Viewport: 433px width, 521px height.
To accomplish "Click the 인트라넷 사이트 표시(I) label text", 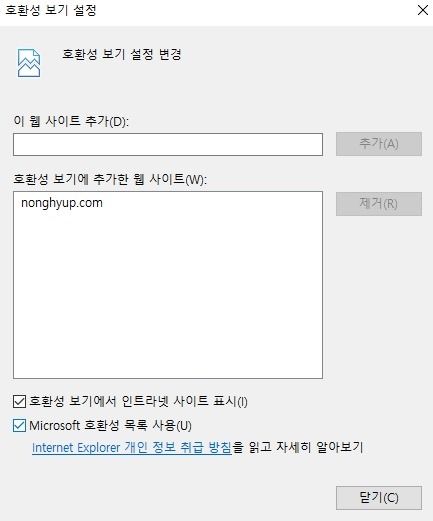I will pyautogui.click(x=138, y=401).
